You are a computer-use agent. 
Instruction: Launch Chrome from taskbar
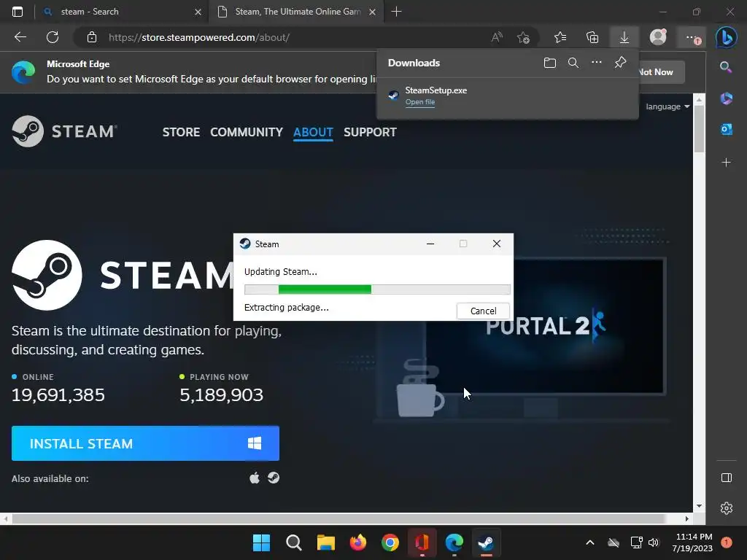[x=390, y=542]
